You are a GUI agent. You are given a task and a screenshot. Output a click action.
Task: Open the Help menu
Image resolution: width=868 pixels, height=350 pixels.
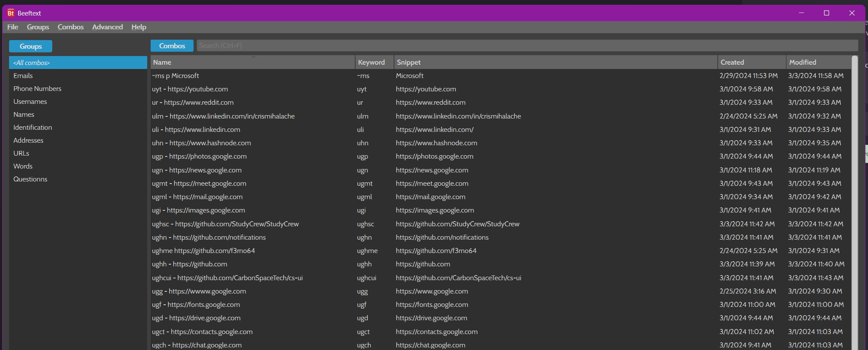coord(139,27)
